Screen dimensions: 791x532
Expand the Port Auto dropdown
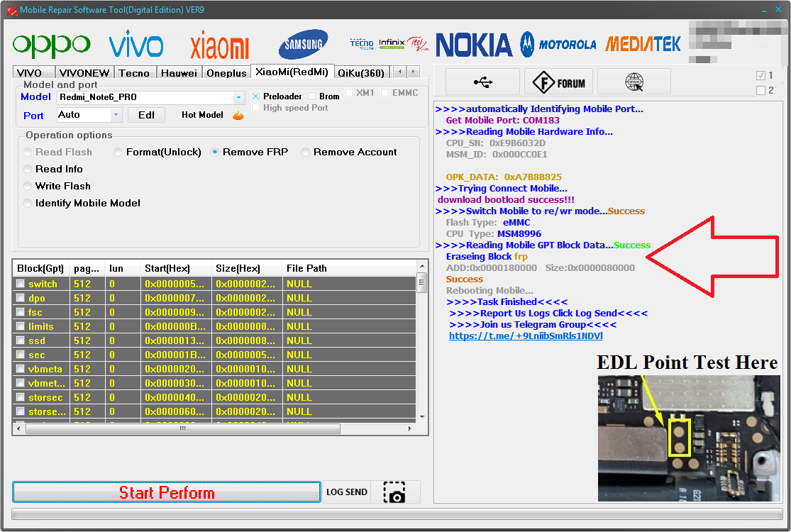coord(116,115)
